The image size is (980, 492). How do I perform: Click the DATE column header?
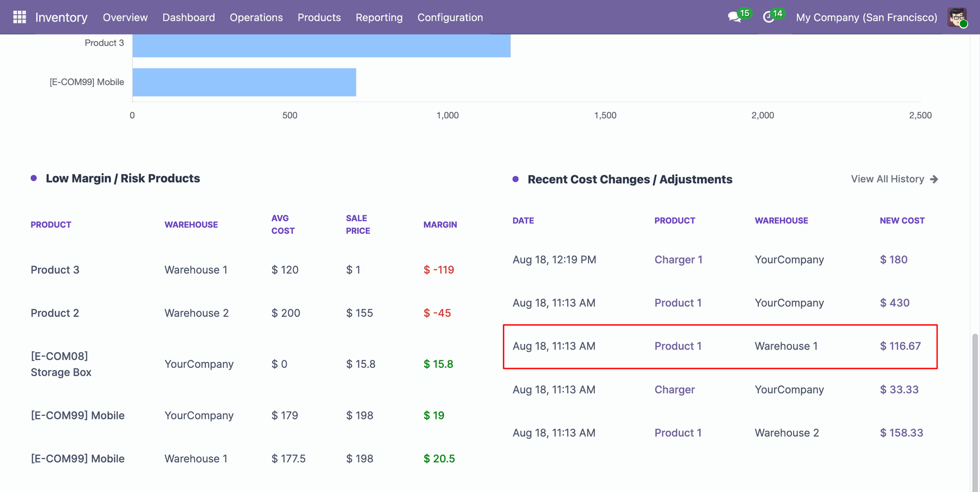coord(523,220)
